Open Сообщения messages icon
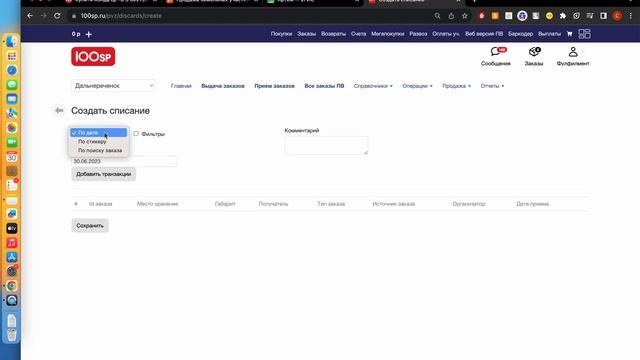The height and width of the screenshot is (360, 640). point(496,56)
